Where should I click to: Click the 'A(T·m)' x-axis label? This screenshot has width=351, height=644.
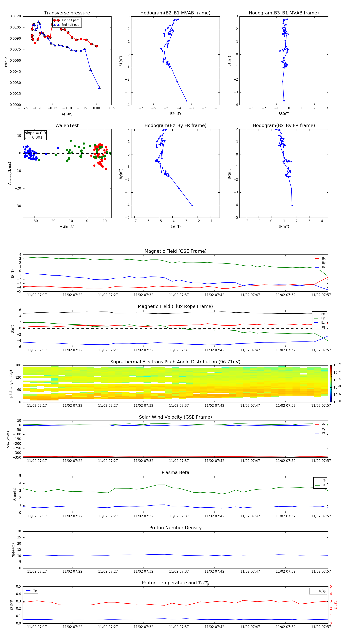[x=67, y=114]
